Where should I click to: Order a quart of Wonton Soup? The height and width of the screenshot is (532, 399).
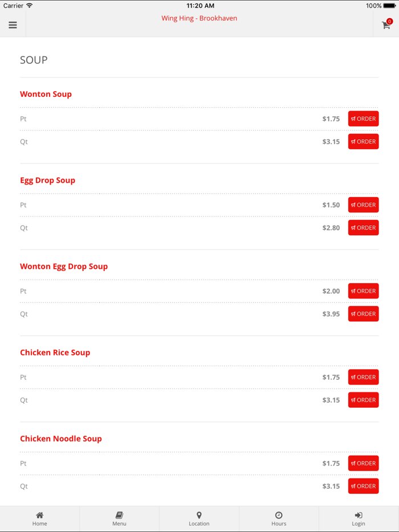[x=363, y=141]
